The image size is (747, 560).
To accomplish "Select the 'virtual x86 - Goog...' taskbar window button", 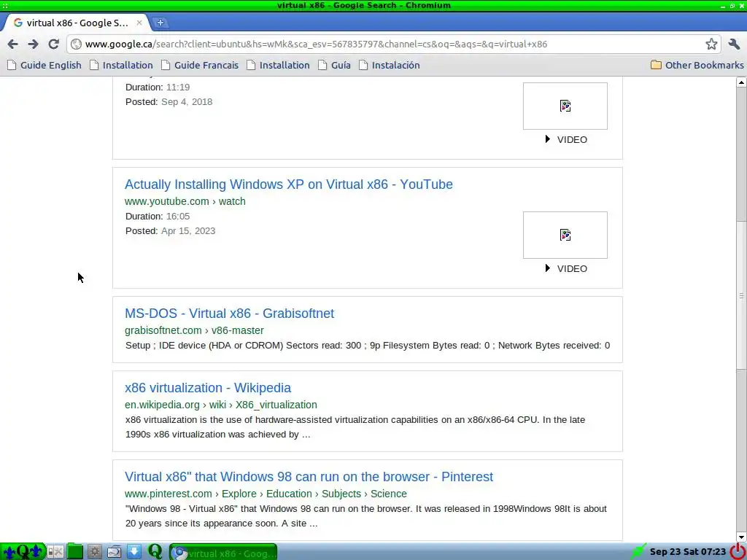I will pos(223,553).
